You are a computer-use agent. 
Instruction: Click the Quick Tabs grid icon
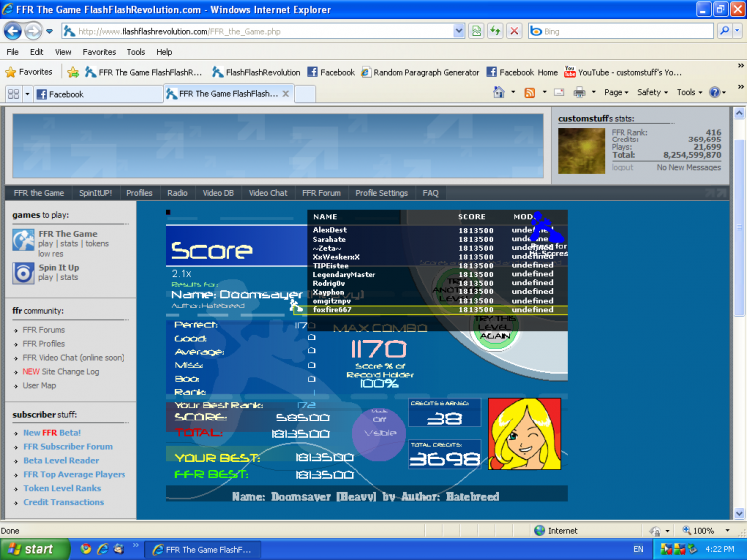(14, 94)
